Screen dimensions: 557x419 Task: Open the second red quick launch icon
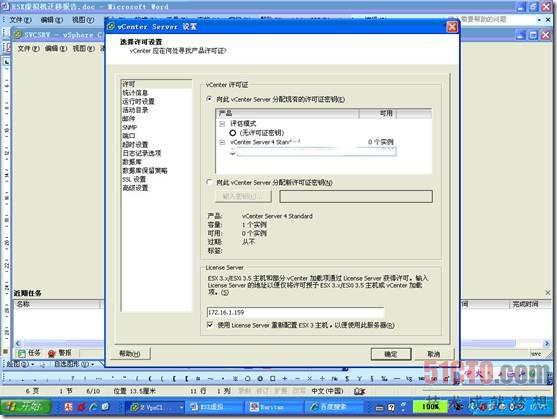81,407
